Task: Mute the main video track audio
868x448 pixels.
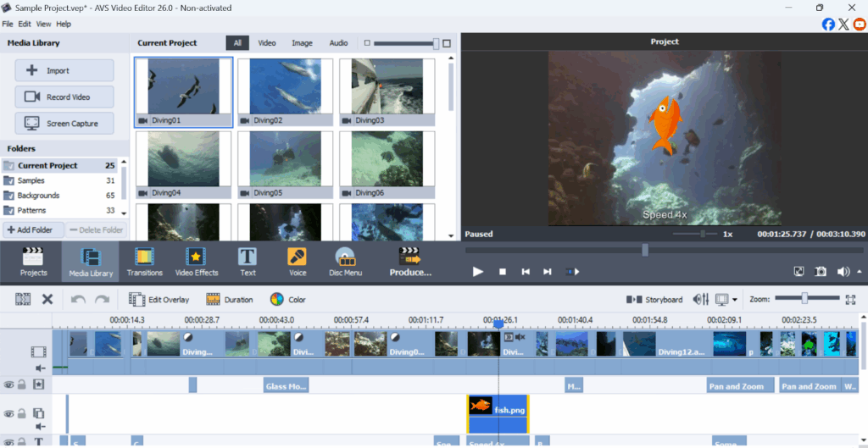Action: (40, 368)
